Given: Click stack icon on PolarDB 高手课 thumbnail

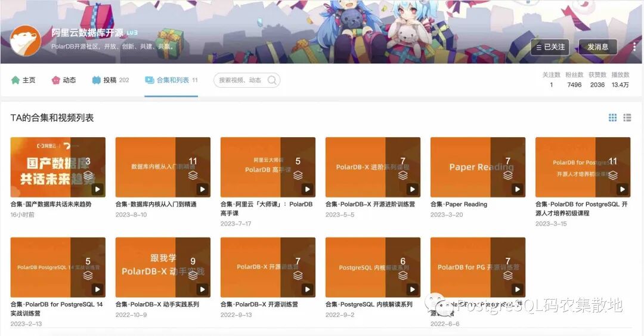Looking at the screenshot, I should [298, 175].
